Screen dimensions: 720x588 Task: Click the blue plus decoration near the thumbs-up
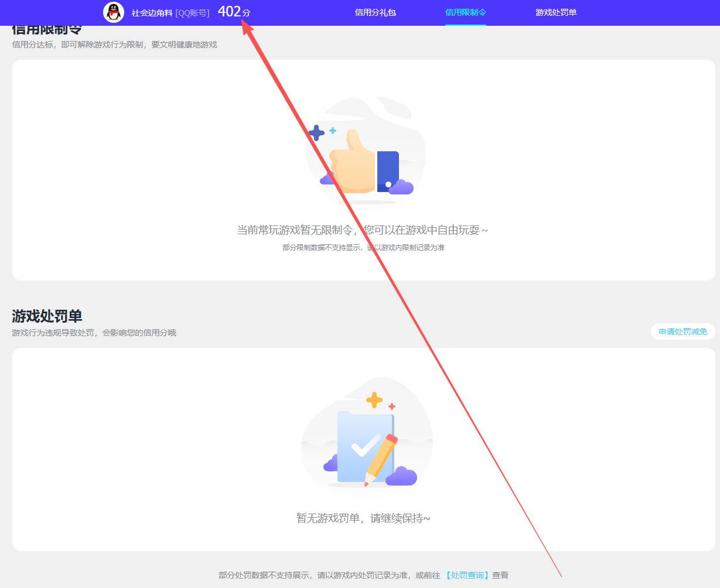(316, 134)
